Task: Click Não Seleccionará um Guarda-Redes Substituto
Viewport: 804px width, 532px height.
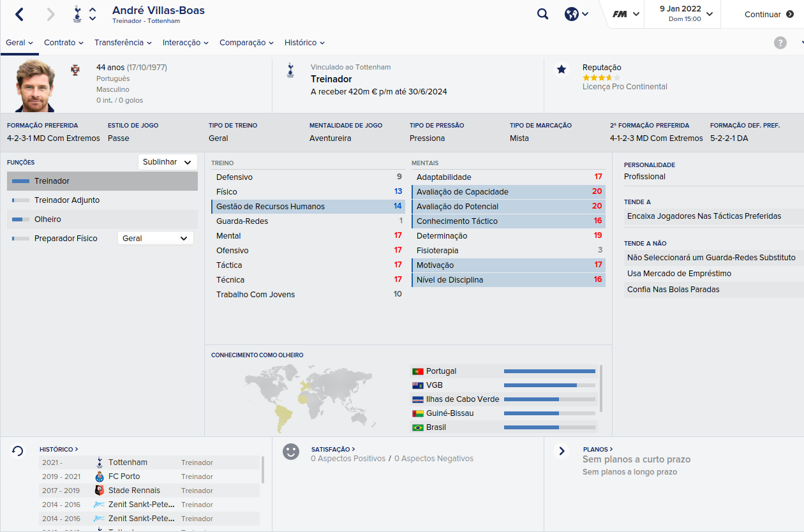Action: [714, 258]
